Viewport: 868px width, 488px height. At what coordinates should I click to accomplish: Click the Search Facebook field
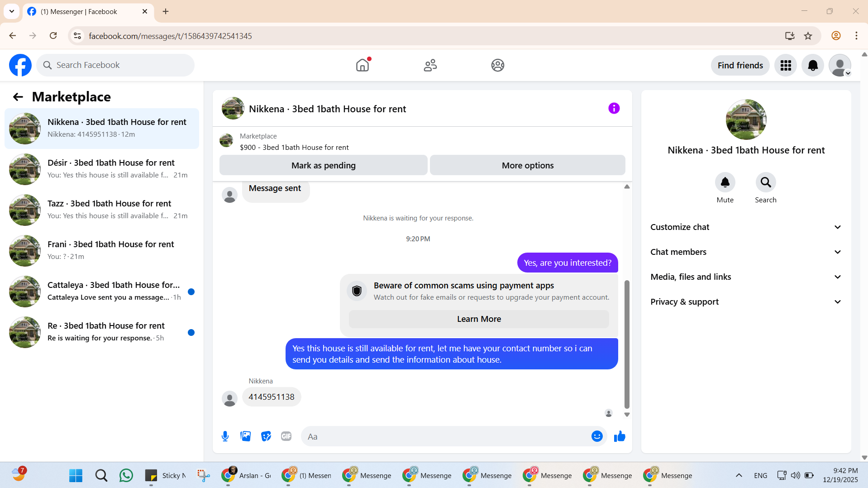[x=115, y=65]
